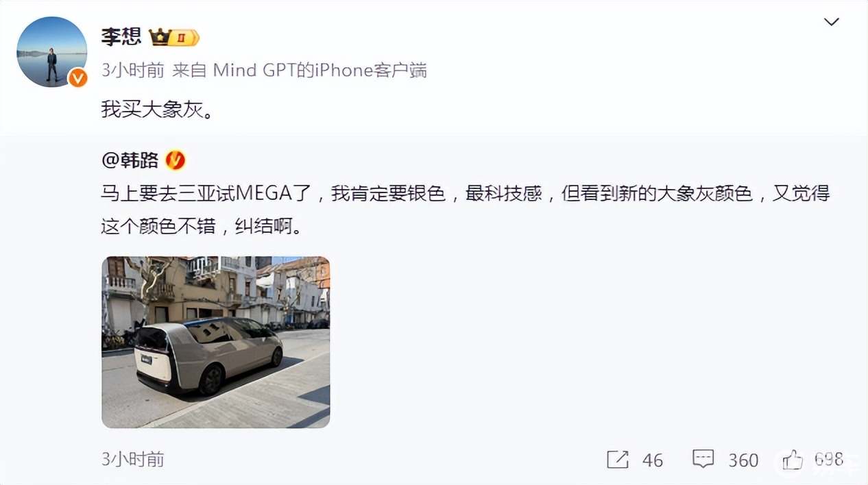Viewport: 868px width, 485px height.
Task: Click the verified badge next to @韩路
Action: coord(176,160)
